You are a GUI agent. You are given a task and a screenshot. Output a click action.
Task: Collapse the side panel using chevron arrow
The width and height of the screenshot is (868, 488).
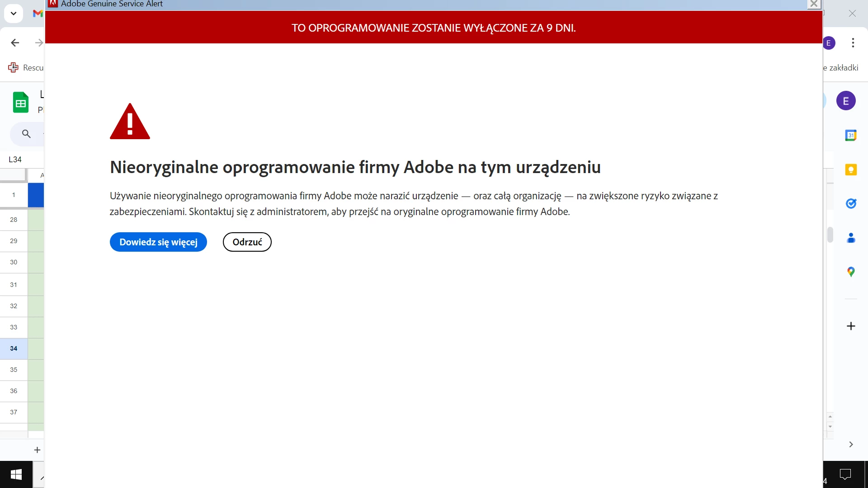(x=851, y=445)
